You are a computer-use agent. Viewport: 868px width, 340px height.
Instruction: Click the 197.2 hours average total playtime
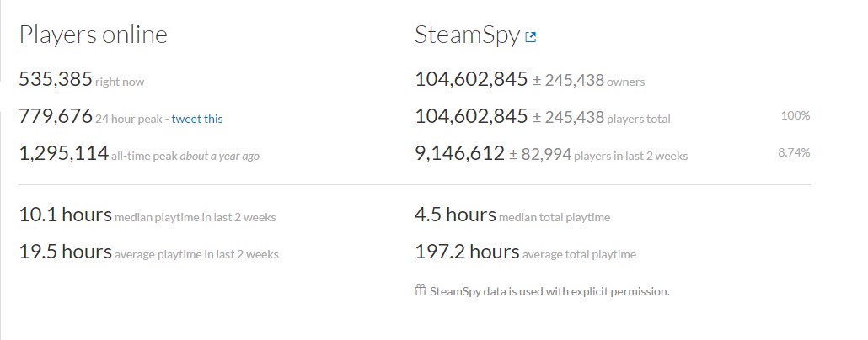coord(467,252)
